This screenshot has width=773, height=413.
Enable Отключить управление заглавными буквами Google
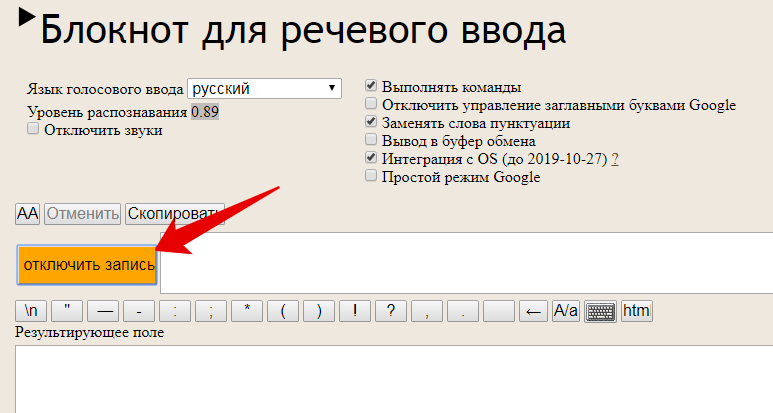tap(371, 103)
